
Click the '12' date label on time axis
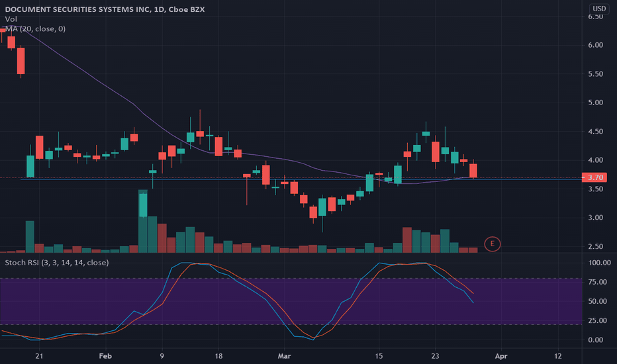pos(558,356)
